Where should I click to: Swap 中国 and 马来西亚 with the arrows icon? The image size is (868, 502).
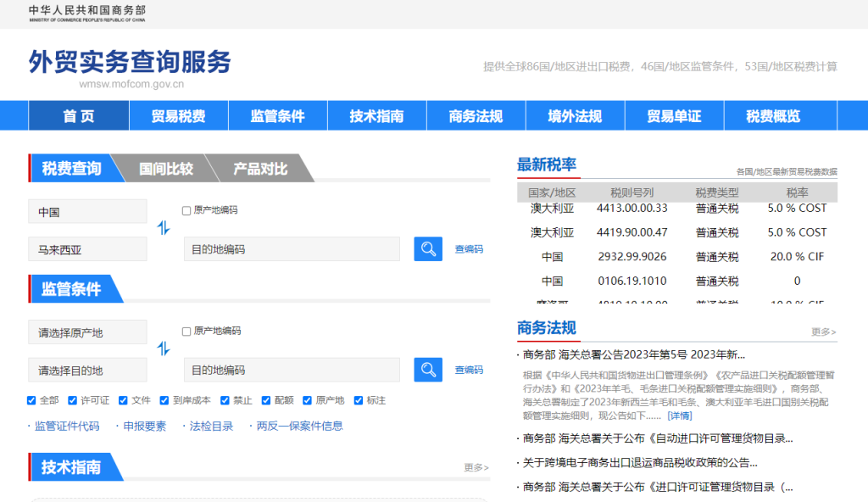164,228
